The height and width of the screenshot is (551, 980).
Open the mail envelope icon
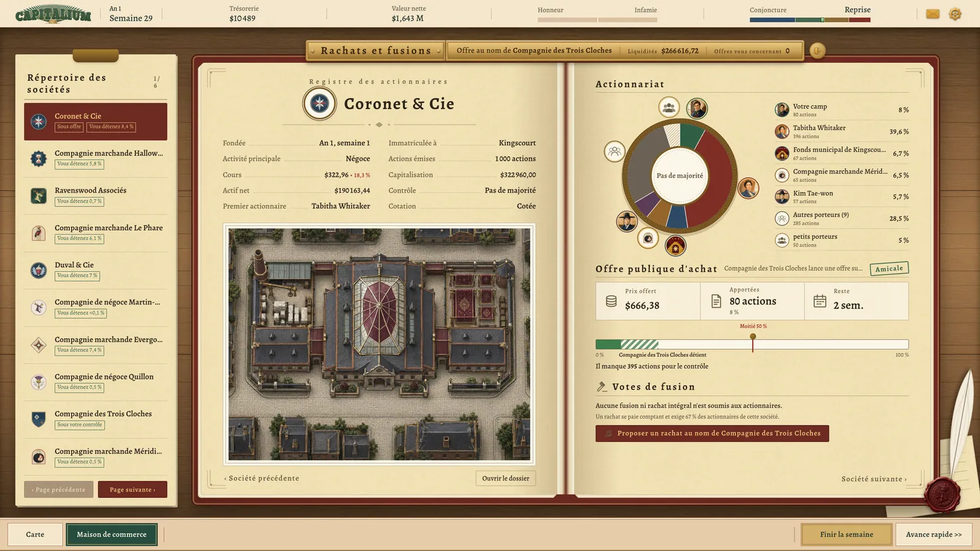pos(932,14)
